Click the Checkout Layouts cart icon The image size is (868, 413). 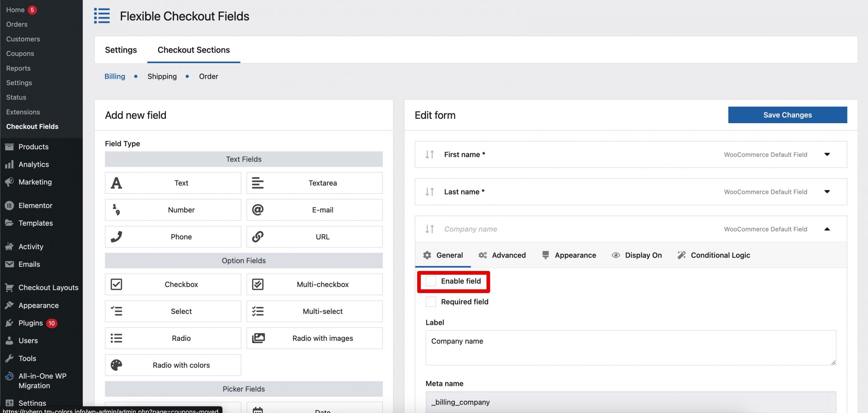coord(9,287)
